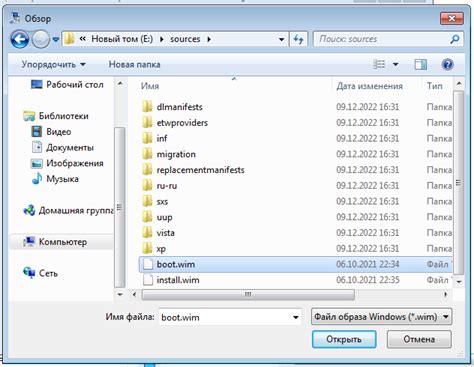Click the folder icon next to 'vista'
This screenshot has width=474, height=367.
[147, 232]
